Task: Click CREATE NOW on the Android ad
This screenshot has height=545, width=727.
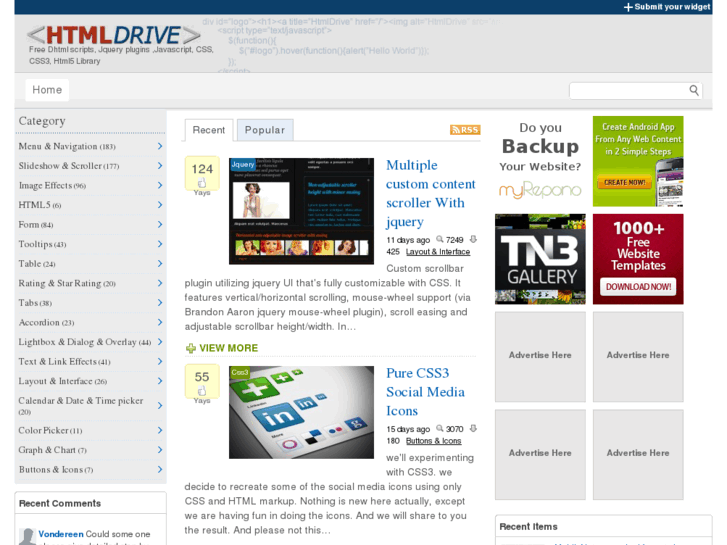Action: pos(625,182)
